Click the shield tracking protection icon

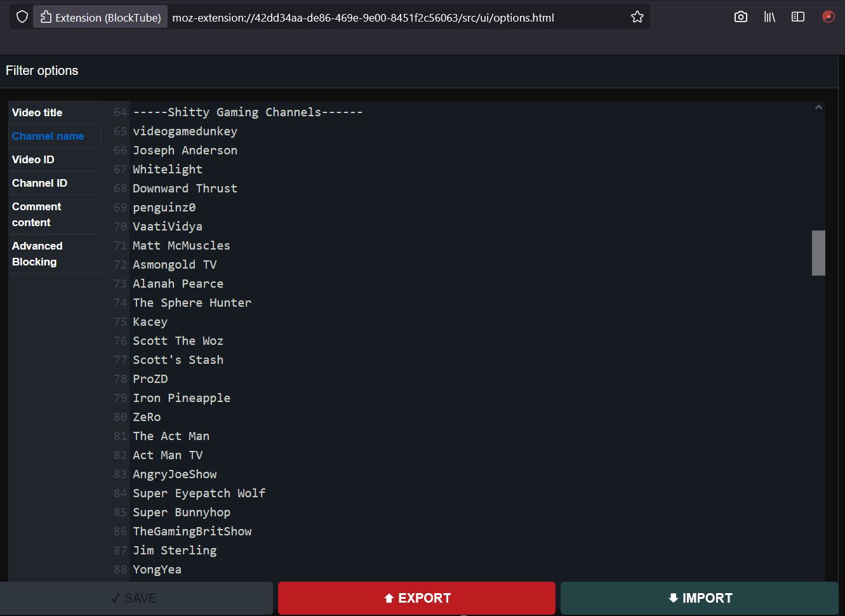point(22,17)
